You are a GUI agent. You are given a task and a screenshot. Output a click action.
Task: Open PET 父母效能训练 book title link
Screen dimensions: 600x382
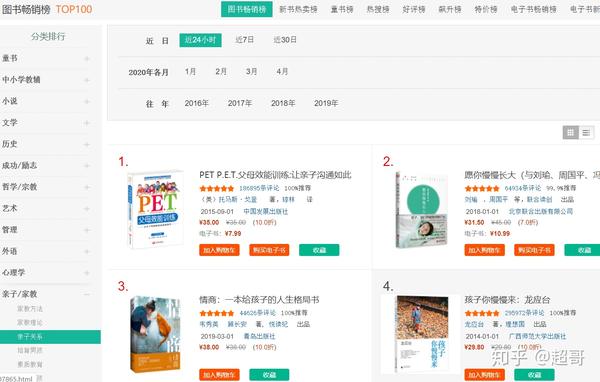click(x=275, y=175)
